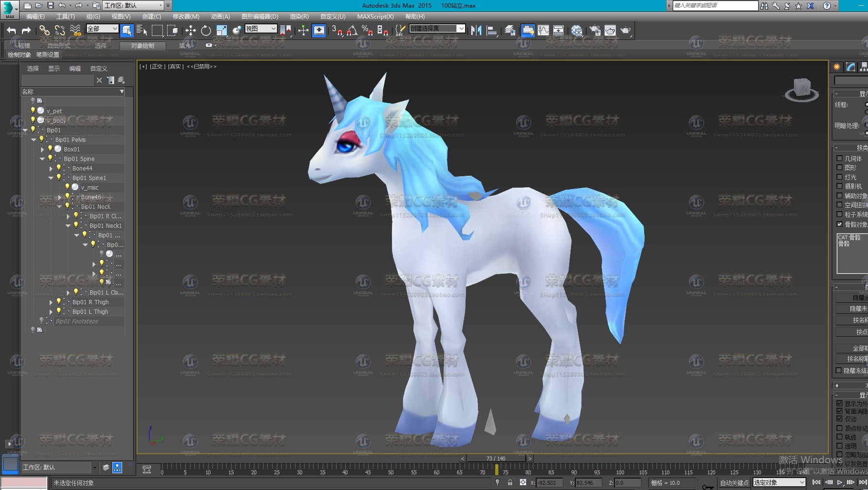This screenshot has width=868, height=490.
Task: Open the 工作区: 默认 workspace dropdown in title bar
Action: (x=133, y=6)
